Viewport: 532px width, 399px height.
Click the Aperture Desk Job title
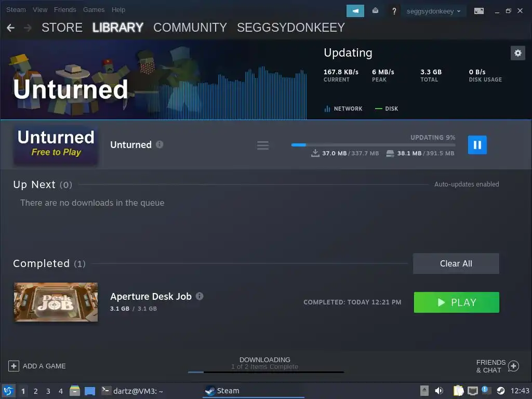[151, 297]
